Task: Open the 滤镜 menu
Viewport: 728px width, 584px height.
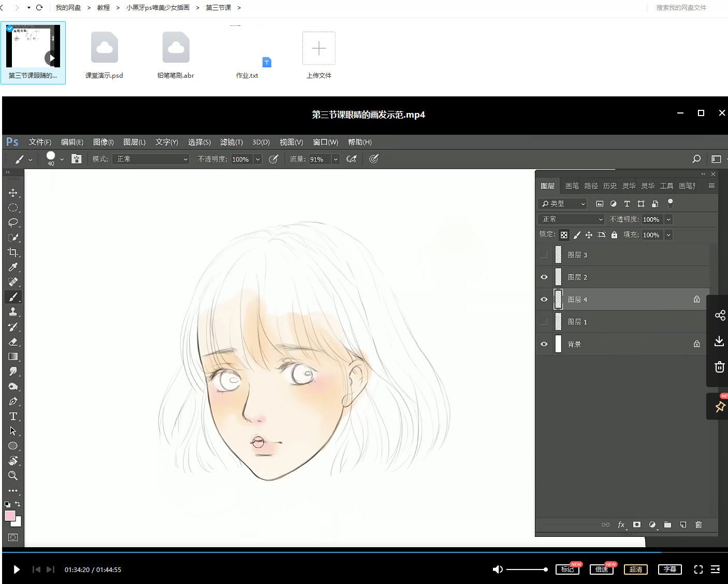Action: [231, 141]
